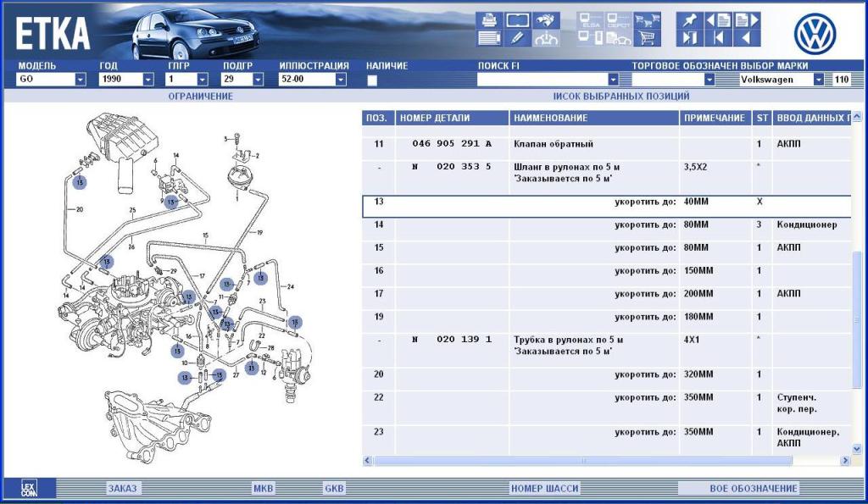Click the VW logo
The width and height of the screenshot is (868, 504).
click(x=815, y=34)
